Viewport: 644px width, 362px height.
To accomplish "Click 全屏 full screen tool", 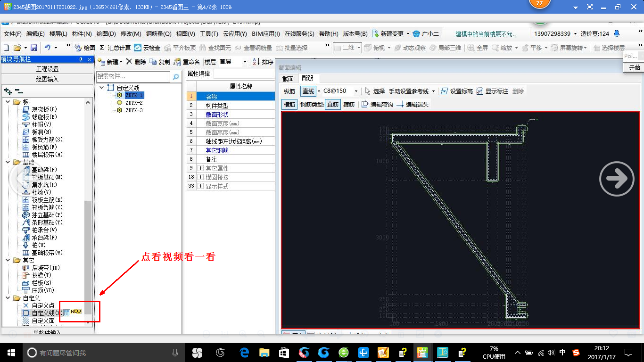I will [x=478, y=48].
